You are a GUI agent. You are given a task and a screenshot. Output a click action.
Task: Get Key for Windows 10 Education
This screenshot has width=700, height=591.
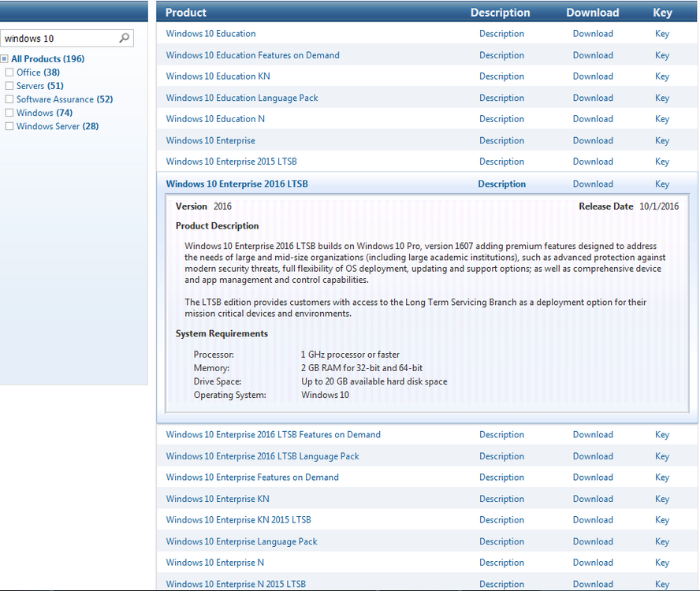point(662,33)
